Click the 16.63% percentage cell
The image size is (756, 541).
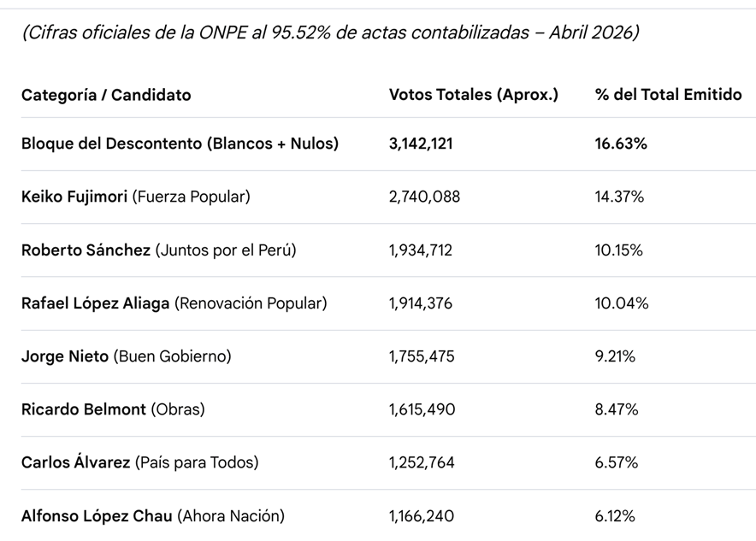coord(621,144)
